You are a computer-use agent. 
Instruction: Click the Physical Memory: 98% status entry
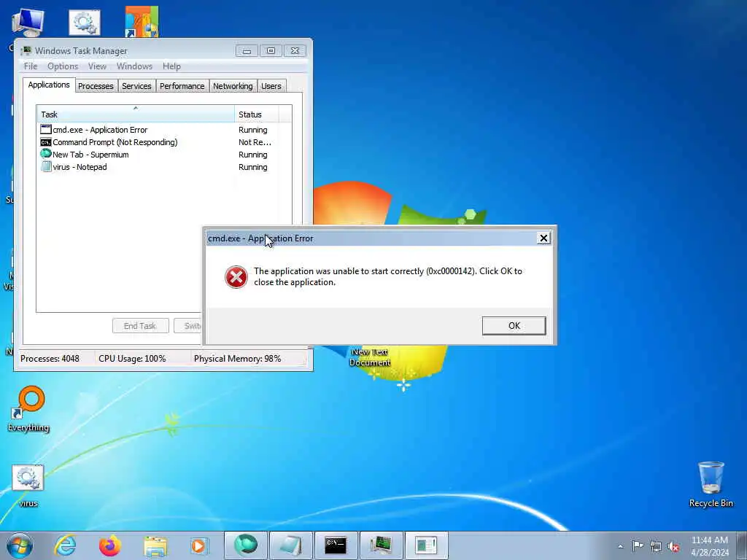click(237, 359)
